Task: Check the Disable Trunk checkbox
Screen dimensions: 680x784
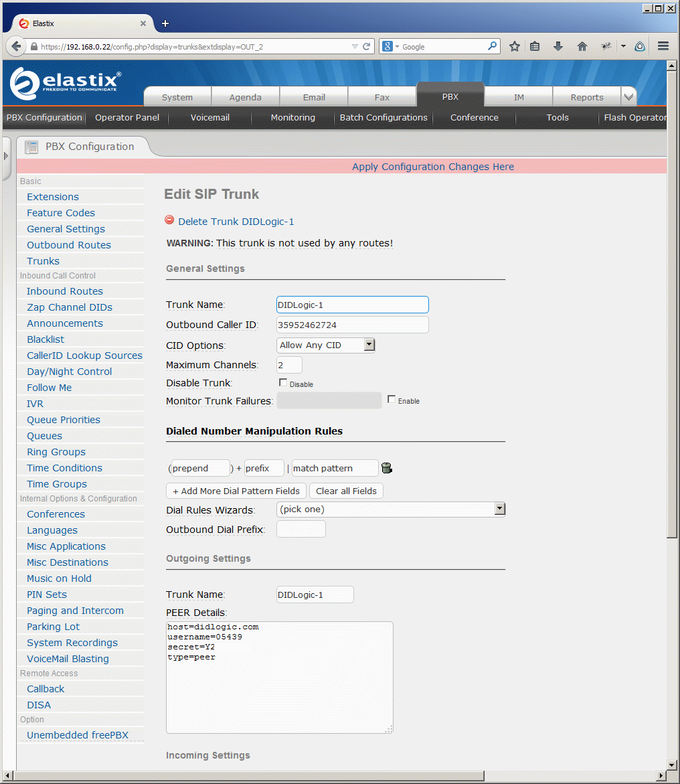Action: (x=283, y=382)
